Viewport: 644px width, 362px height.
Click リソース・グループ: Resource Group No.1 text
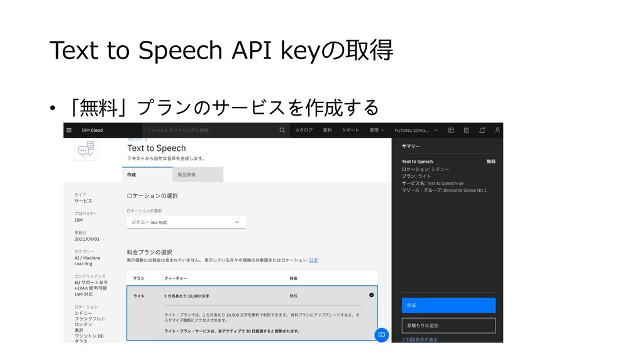[x=444, y=190]
